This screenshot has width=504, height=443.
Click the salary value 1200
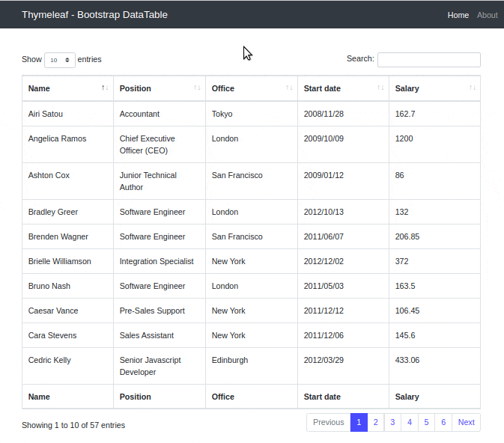tap(404, 138)
